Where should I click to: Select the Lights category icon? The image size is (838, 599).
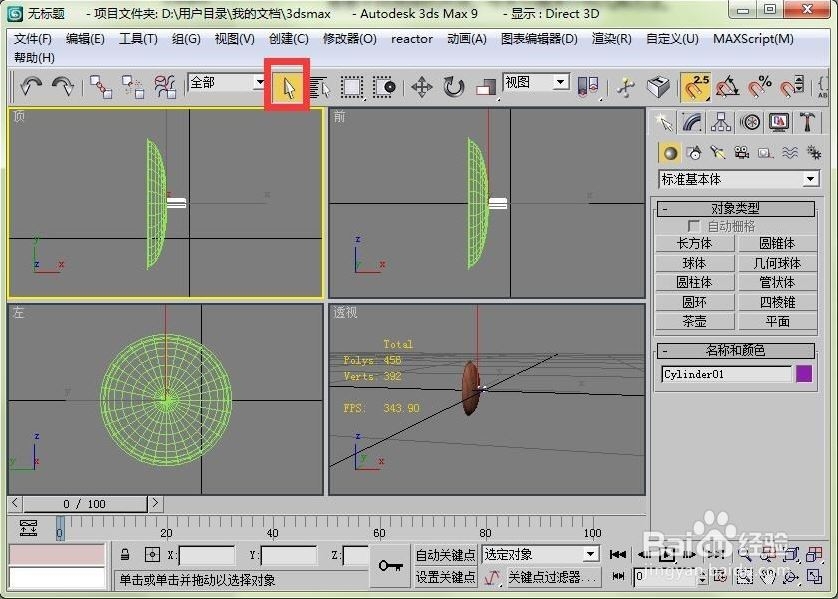[x=718, y=153]
